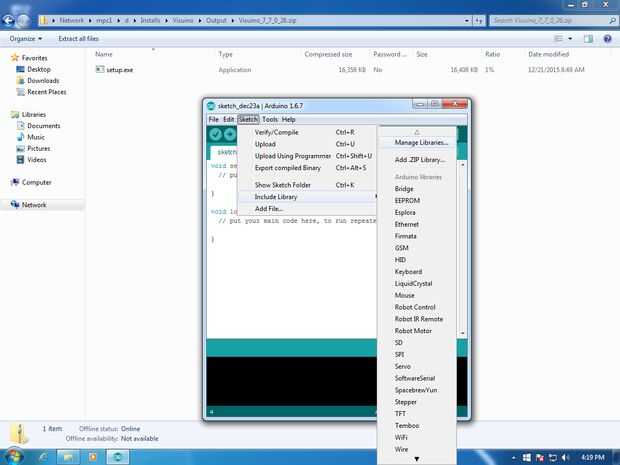Include the Keyboard library

[x=417, y=272]
